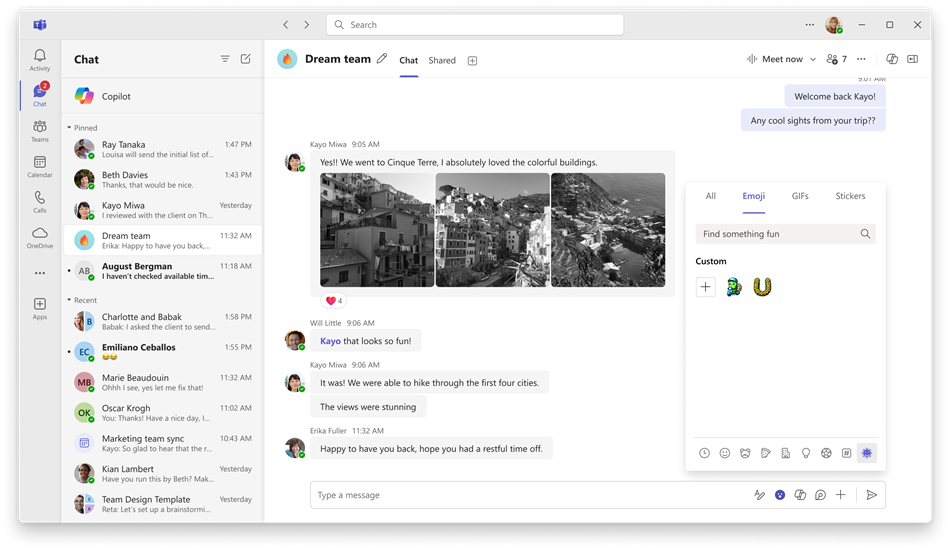Click the Kayo mention link

[x=330, y=341]
